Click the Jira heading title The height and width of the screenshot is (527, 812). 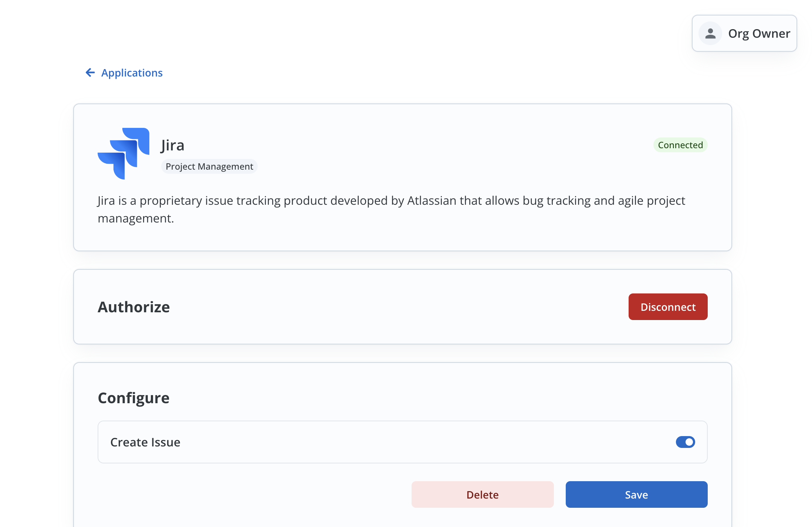coord(172,145)
